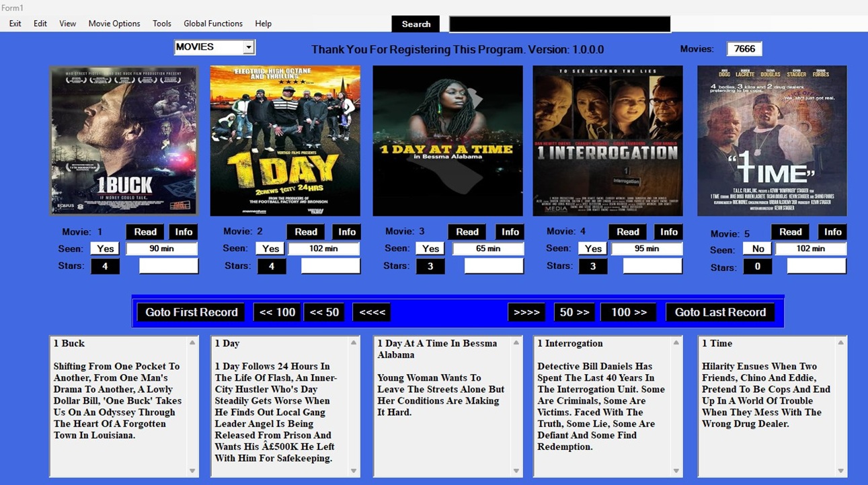Open the Tools menu

pyautogui.click(x=162, y=24)
